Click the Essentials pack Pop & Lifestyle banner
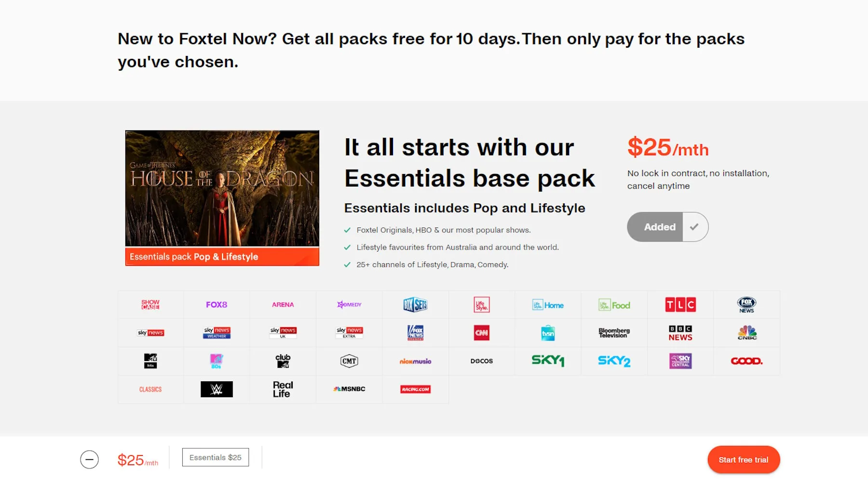 [222, 257]
